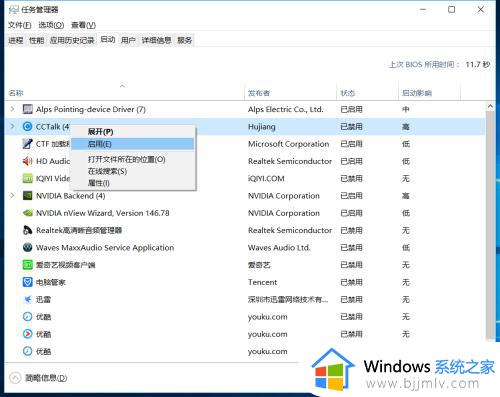This screenshot has width=500, height=397.
Task: Click the red 优酷 play icon
Action: [27, 334]
